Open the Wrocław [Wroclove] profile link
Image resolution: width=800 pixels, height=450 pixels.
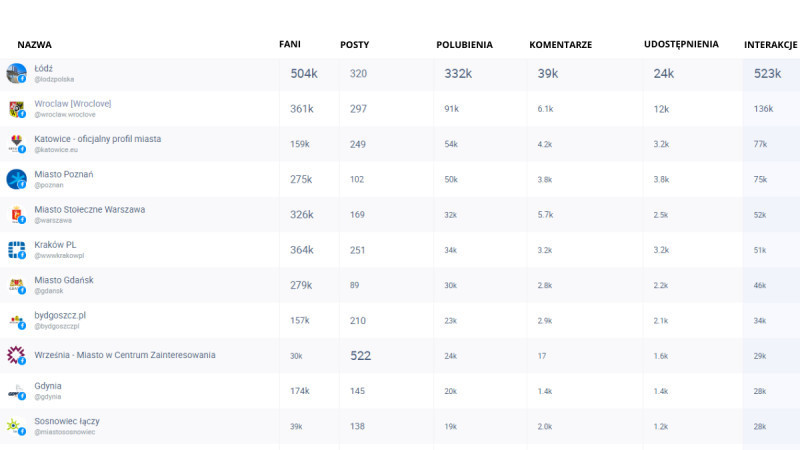[73, 103]
